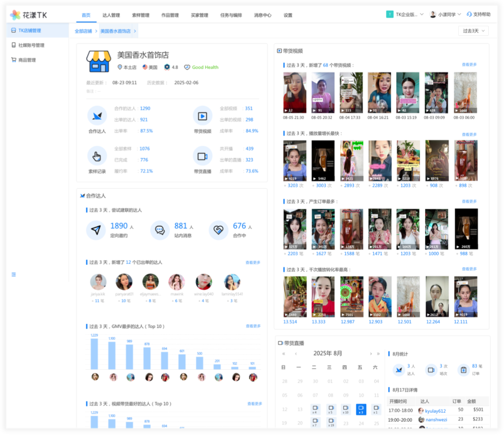Click the 定向邀约 send arrow icon
This screenshot has height=435, width=504.
coord(96,230)
